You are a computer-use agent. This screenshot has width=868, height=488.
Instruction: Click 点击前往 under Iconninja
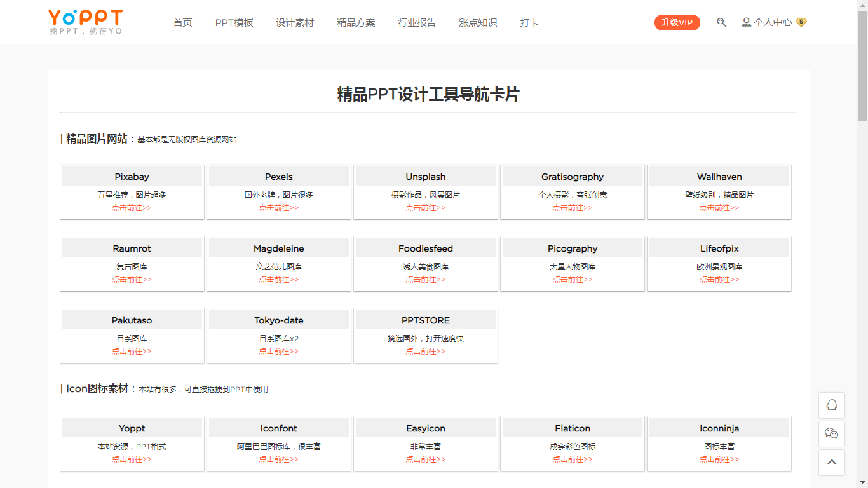719,459
